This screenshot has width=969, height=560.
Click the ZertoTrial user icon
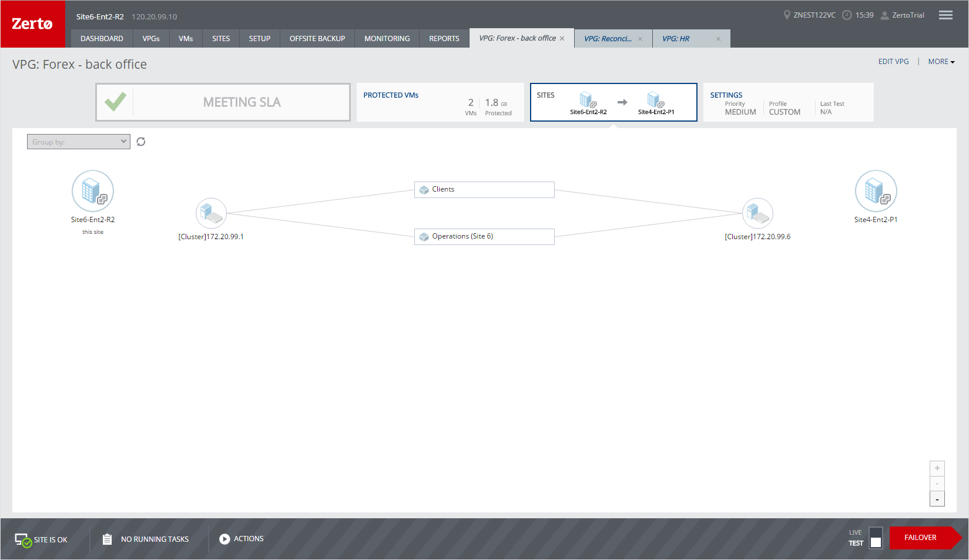click(884, 15)
